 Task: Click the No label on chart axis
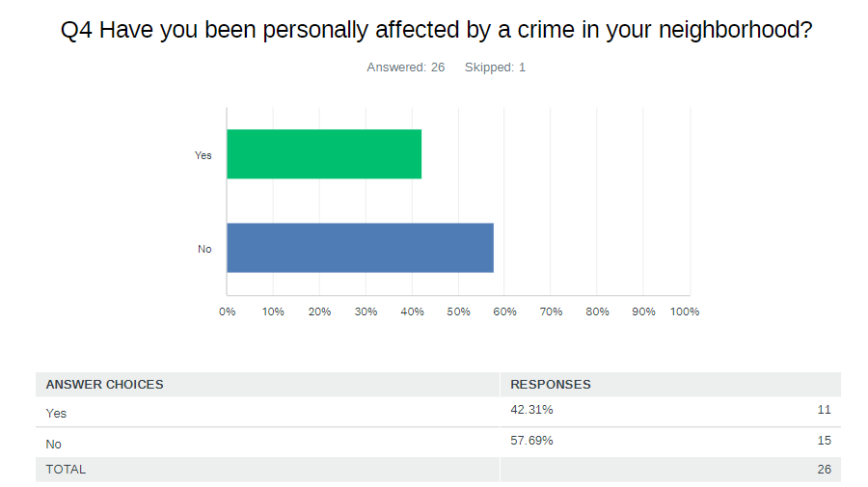204,249
